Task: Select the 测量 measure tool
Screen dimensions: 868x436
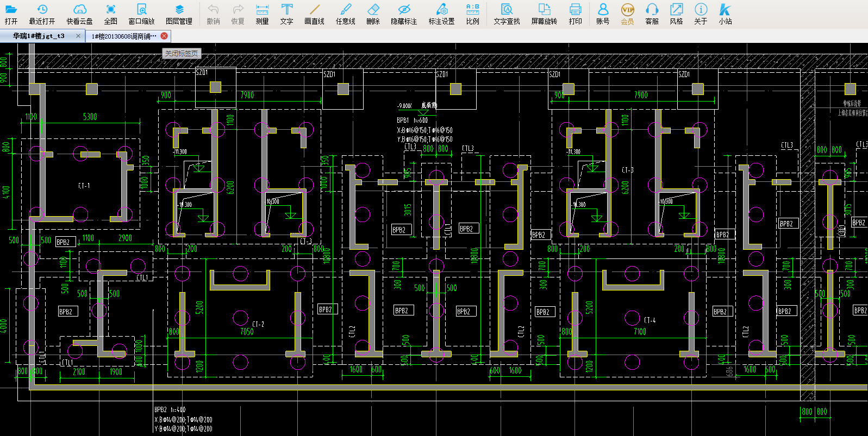Action: [262, 14]
